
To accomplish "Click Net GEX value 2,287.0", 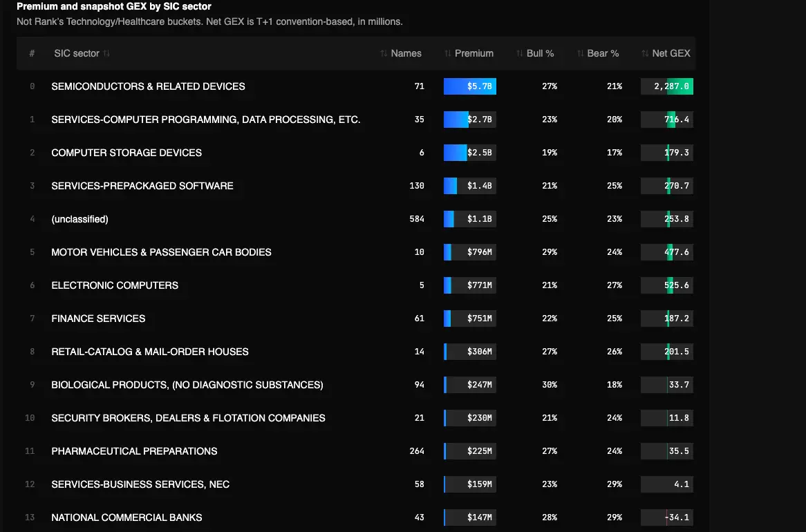I will (x=666, y=86).
